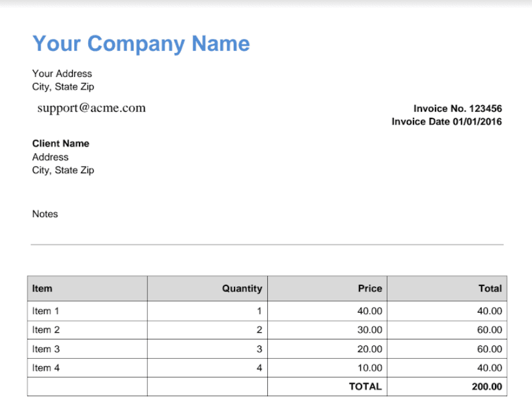Click the "Your Company Name" heading
The height and width of the screenshot is (405, 532).
141,44
